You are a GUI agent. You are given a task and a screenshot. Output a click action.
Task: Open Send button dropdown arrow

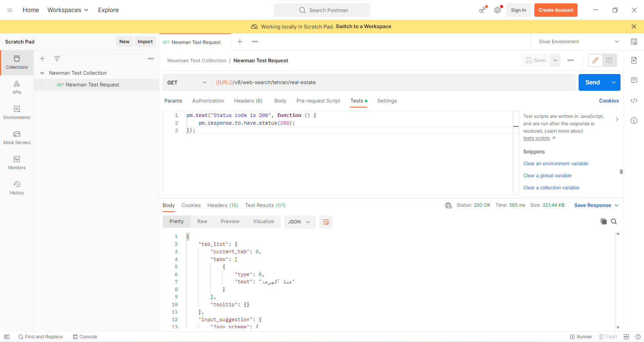pos(613,82)
